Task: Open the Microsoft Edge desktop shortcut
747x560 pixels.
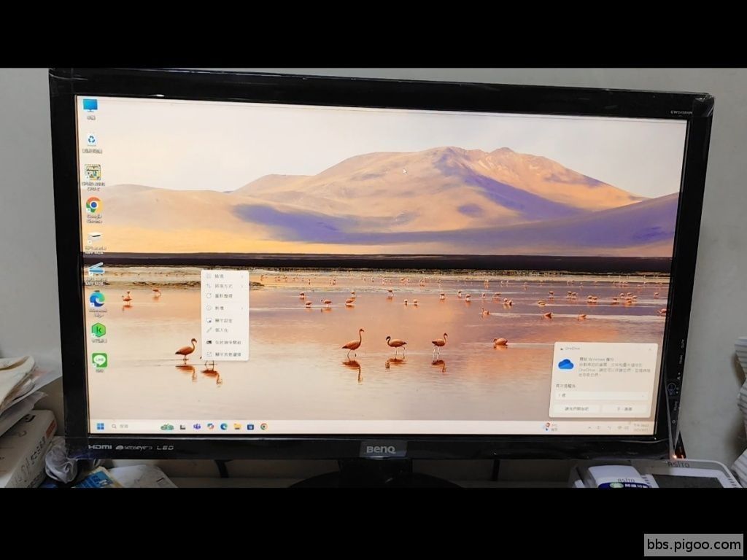Action: point(97,299)
